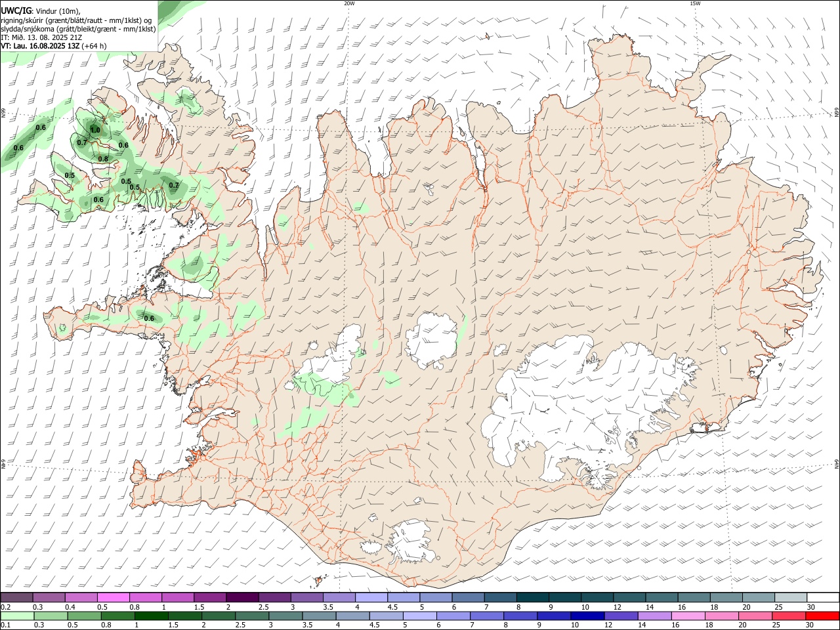Click the pale mint swatch for 0.1–0.3
Screen dimensions: 840x630
click(17, 616)
